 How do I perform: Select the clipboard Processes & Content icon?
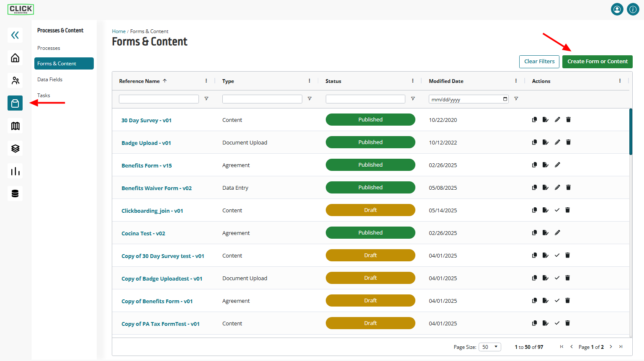tap(15, 103)
